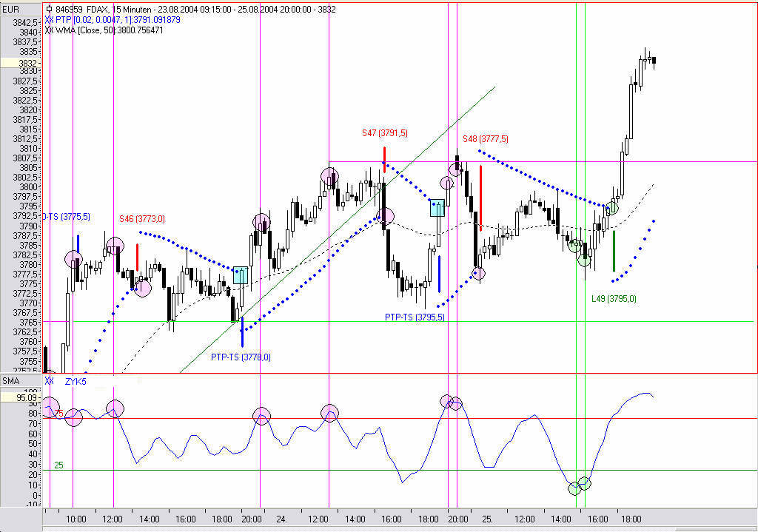Click the XX marker before PTP indicator
The image size is (758, 532).
point(49,20)
